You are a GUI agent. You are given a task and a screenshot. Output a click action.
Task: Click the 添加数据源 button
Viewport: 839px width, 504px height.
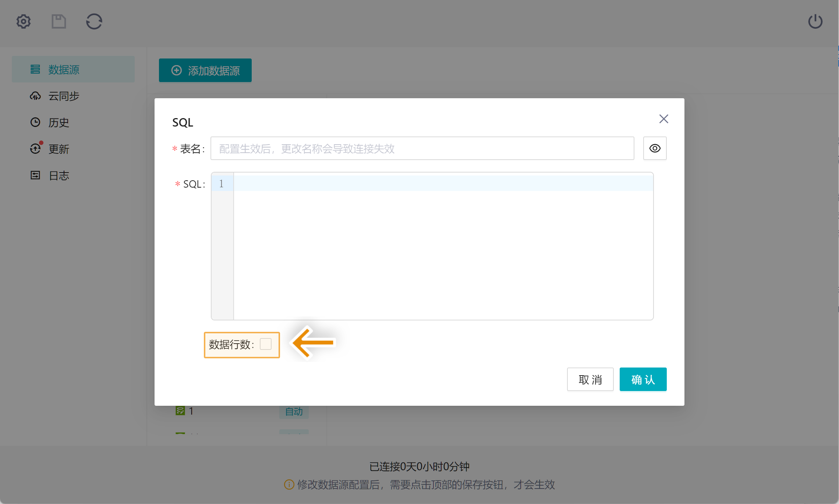pyautogui.click(x=205, y=70)
